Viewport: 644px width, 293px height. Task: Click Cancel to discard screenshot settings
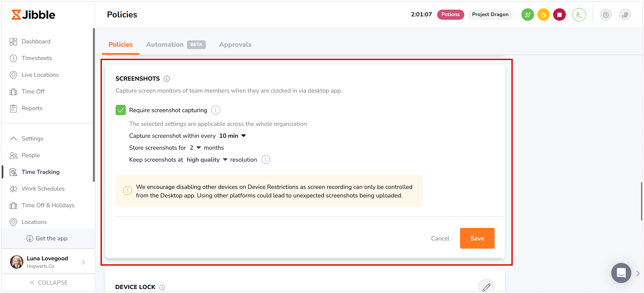(x=440, y=238)
